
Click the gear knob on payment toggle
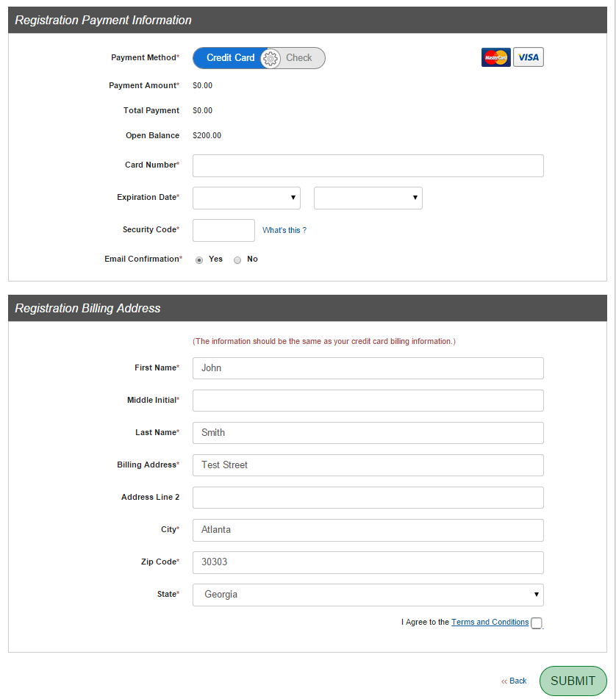pos(271,58)
